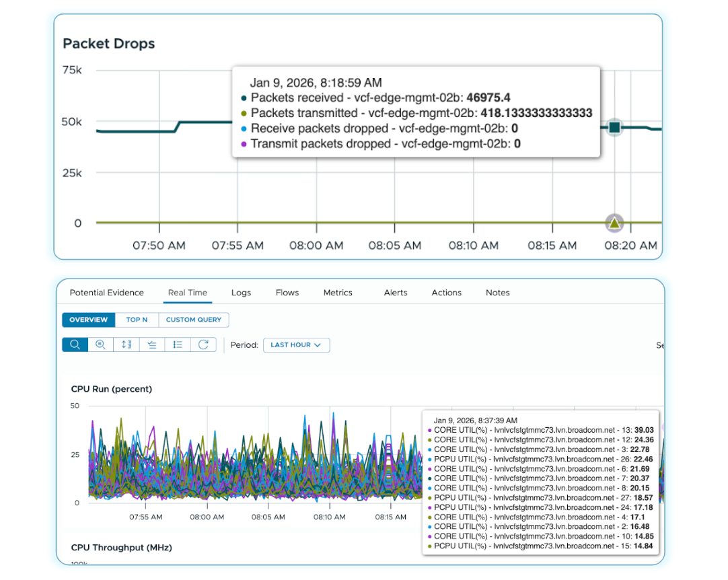
Task: Click the 08:10 AM label on the CPU Run axis
Action: pos(329,517)
